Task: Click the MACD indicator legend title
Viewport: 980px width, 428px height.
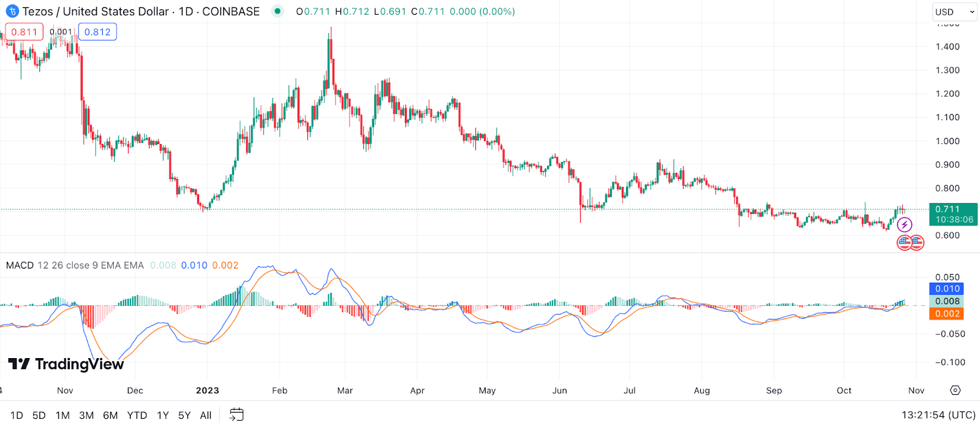Action: pyautogui.click(x=20, y=266)
